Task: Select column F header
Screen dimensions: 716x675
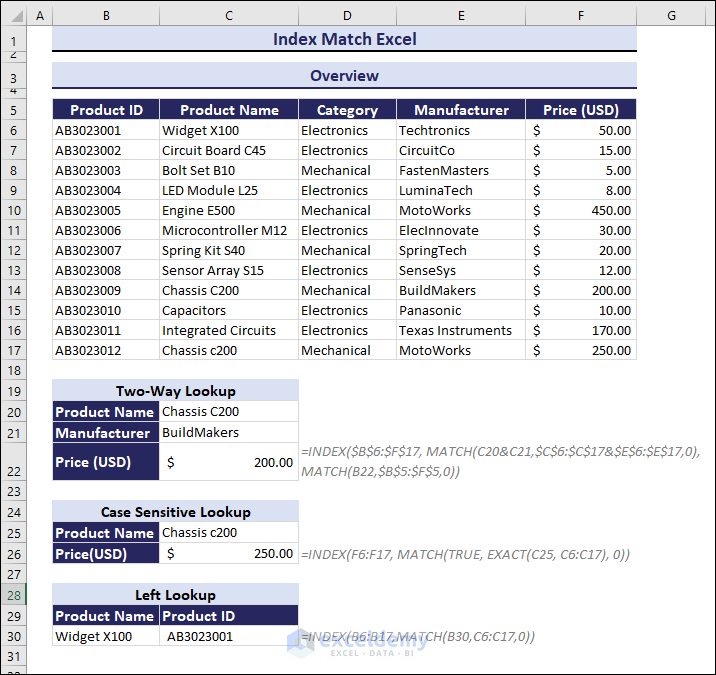Action: (x=581, y=16)
